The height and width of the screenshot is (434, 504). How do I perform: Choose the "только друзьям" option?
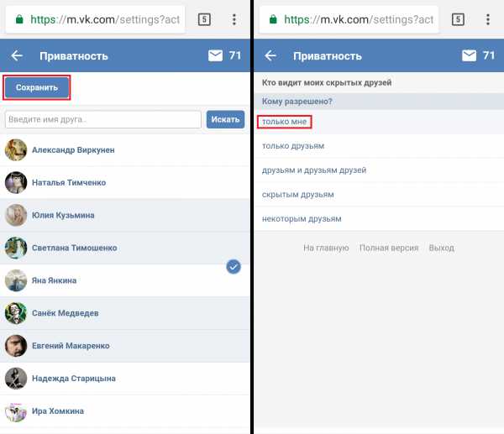point(293,146)
